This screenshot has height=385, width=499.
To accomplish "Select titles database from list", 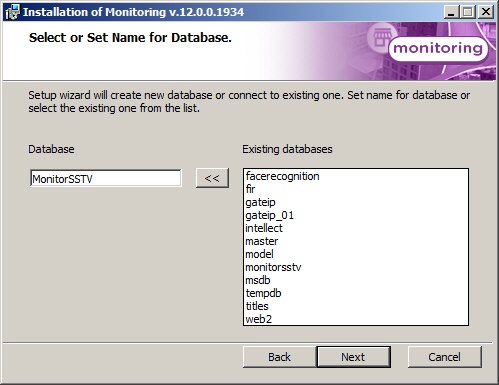I will pos(257,306).
